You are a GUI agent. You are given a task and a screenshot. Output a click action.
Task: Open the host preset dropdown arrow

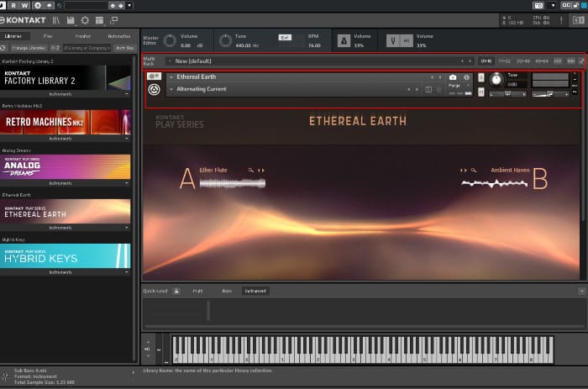click(x=129, y=5)
